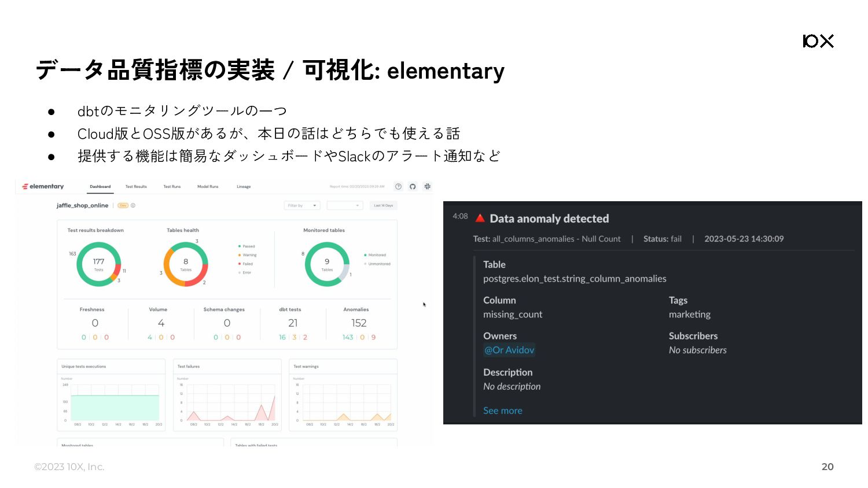Click the @Or Avidov owner mention
This screenshot has width=868, height=488.
(x=509, y=350)
